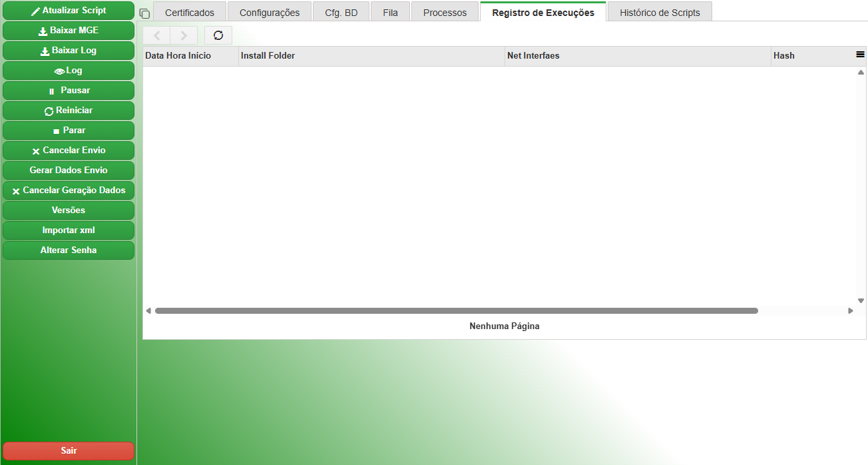Screen dimensions: 868x465
Task: Click the grid scroll down arrow
Action: pos(861,300)
